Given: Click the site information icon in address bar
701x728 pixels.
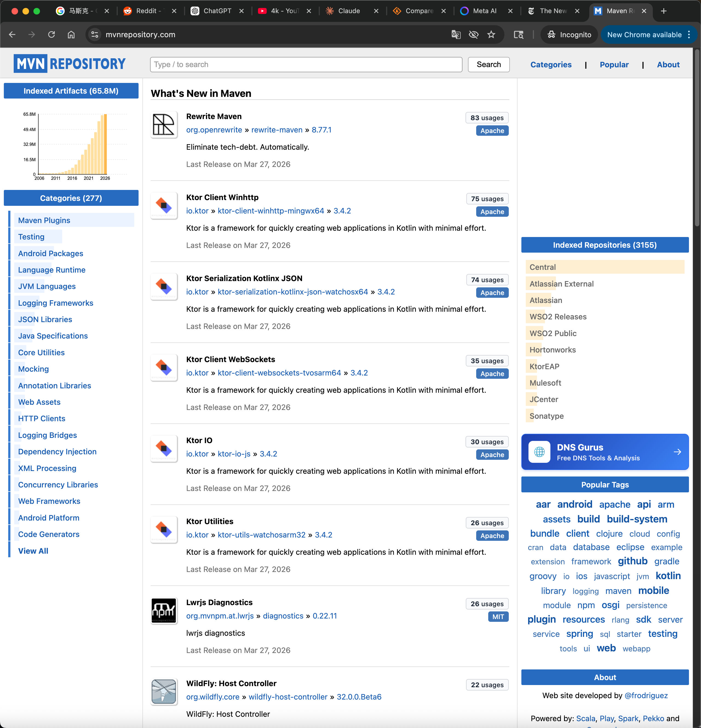Looking at the screenshot, I should point(95,34).
